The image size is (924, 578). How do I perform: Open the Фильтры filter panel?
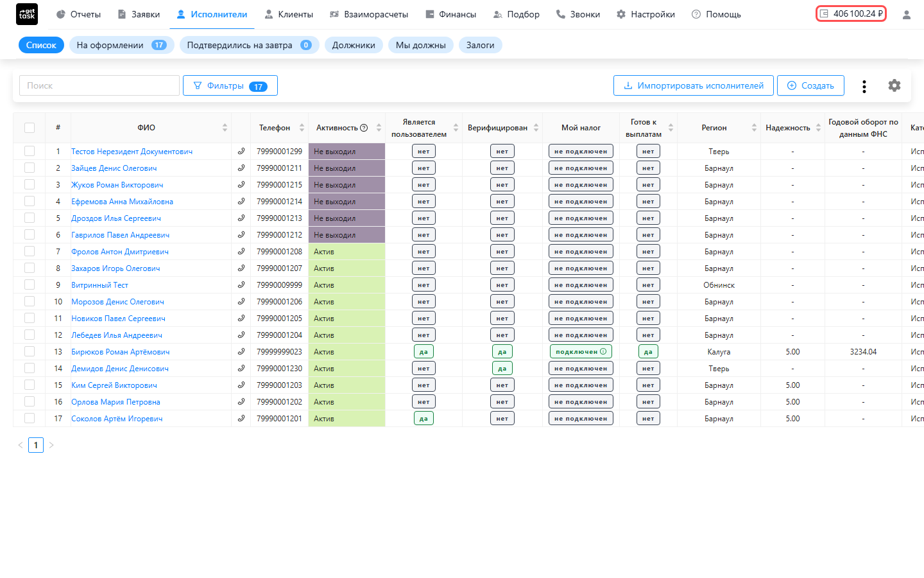click(x=230, y=85)
